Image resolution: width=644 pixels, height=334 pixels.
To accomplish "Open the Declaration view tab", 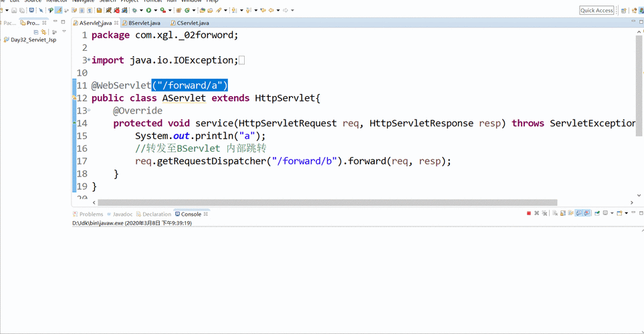I will click(x=154, y=214).
